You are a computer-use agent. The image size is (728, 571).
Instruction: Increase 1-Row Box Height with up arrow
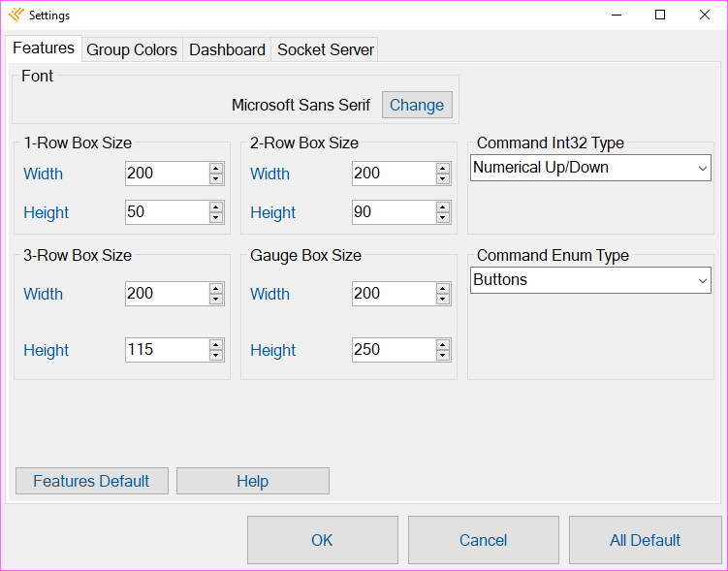216,207
